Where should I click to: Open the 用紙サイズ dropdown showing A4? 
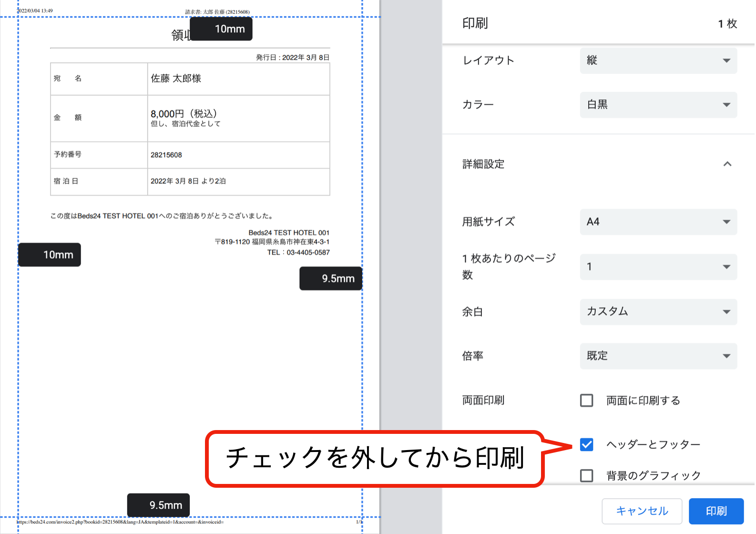tap(658, 222)
